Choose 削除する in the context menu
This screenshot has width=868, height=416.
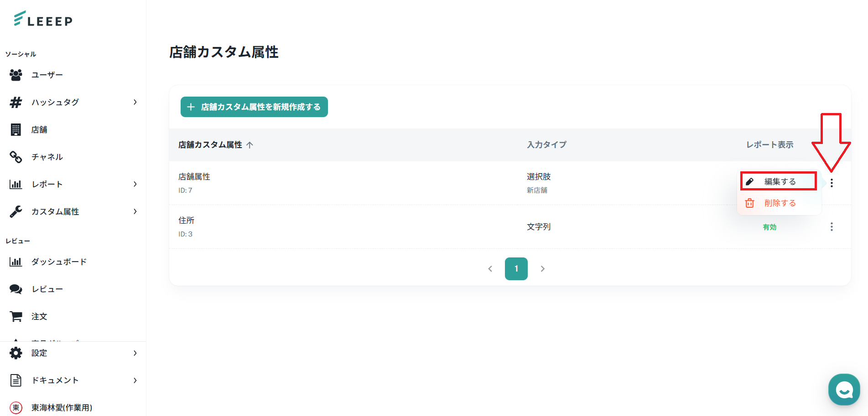click(x=780, y=203)
